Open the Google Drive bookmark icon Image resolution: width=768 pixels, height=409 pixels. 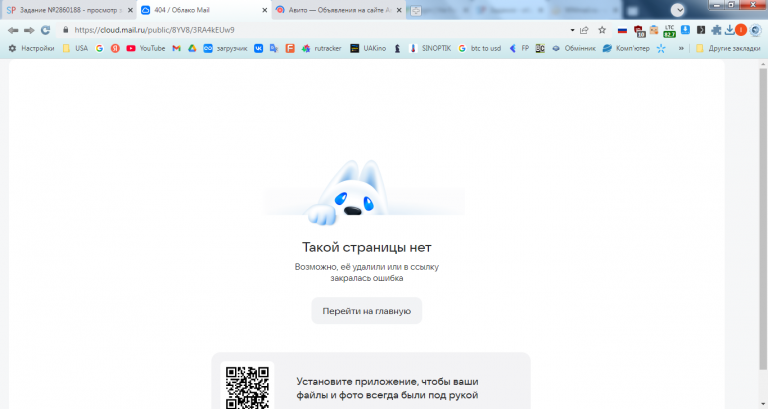pyautogui.click(x=192, y=48)
